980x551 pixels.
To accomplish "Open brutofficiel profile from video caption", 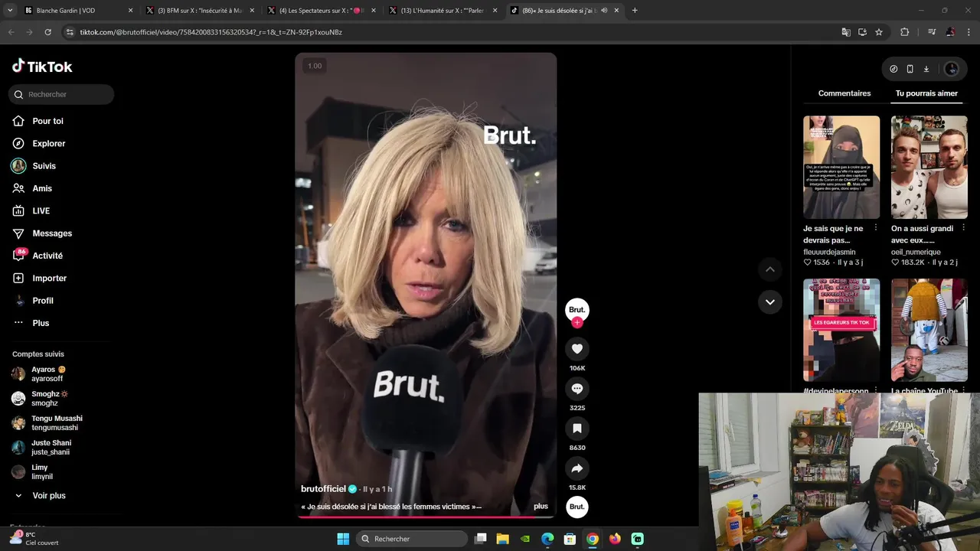I will click(323, 489).
